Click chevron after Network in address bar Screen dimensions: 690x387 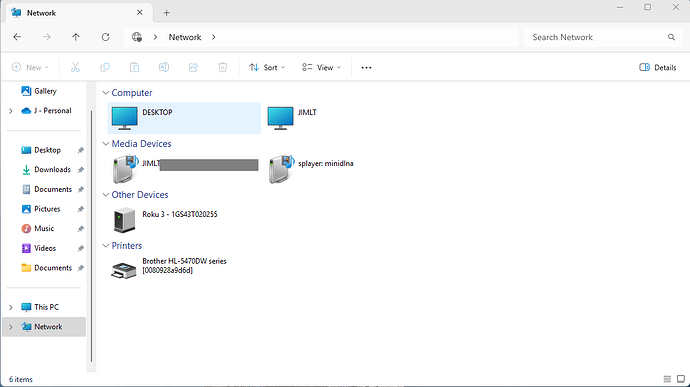[213, 37]
